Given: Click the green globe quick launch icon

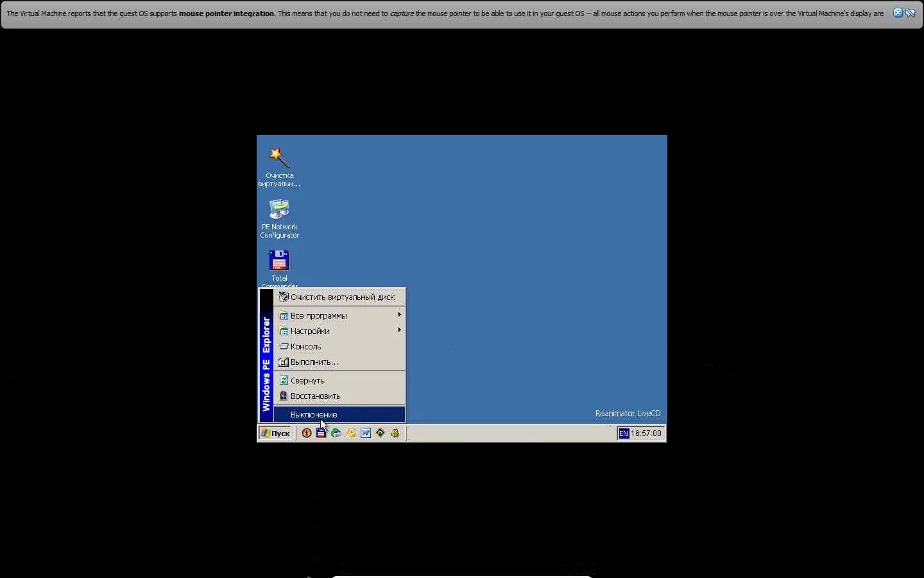Looking at the screenshot, I should 336,433.
